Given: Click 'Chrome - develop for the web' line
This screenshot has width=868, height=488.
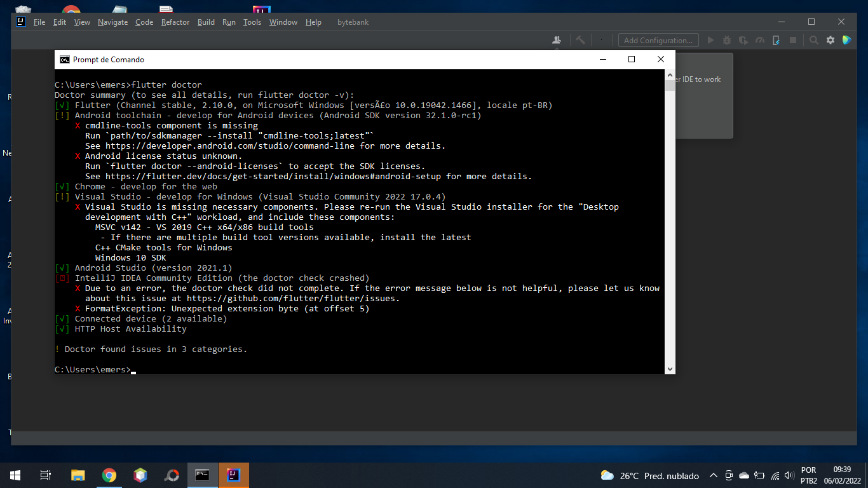Looking at the screenshot, I should tap(146, 186).
